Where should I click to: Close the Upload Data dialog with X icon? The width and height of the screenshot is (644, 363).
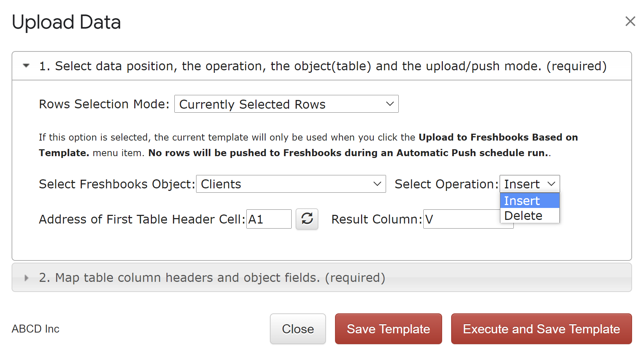pyautogui.click(x=630, y=21)
